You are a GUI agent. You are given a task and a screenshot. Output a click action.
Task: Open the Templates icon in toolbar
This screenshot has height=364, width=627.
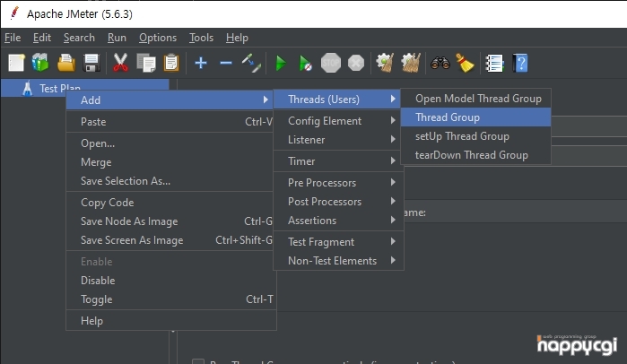pos(40,63)
